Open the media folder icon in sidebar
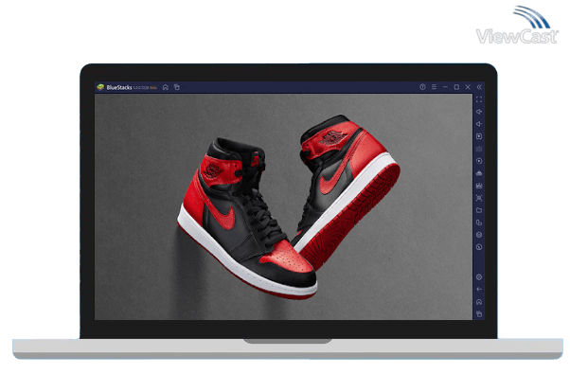570x392 pixels. [x=479, y=210]
